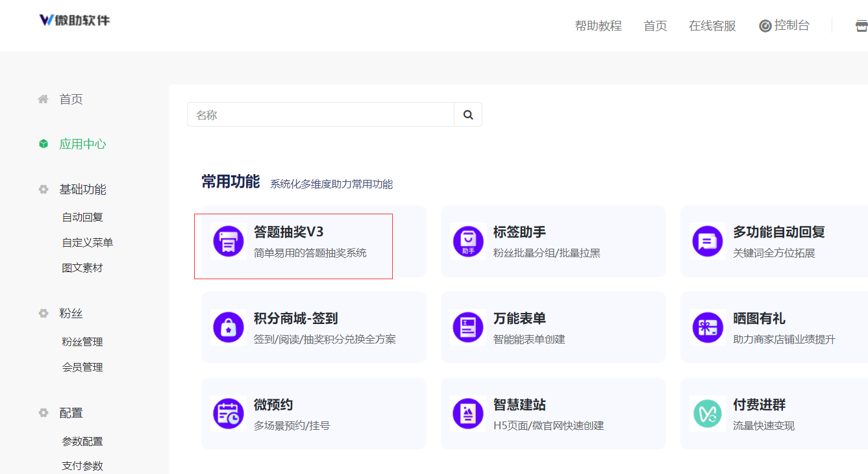Select 应用中心 in the left sidebar
Viewport: 868px width, 474px height.
click(x=82, y=144)
